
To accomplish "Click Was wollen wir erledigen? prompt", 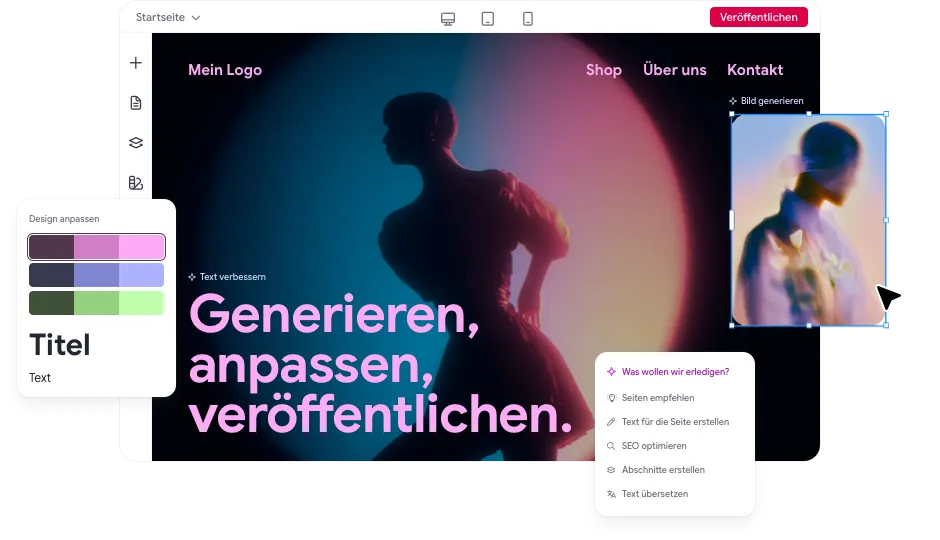I will point(675,372).
